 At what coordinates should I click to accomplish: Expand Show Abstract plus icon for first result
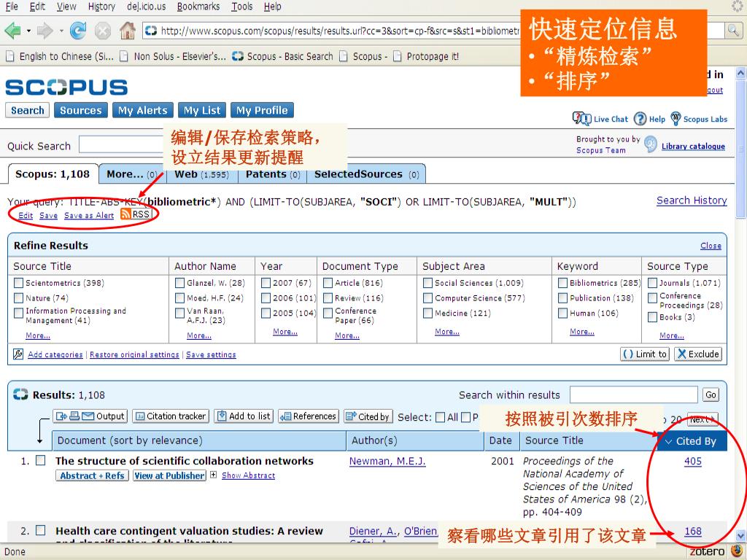pyautogui.click(x=214, y=475)
